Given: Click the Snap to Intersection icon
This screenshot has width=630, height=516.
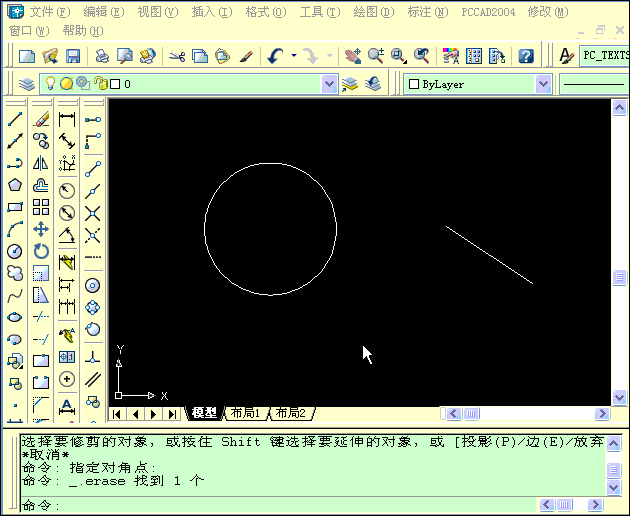Looking at the screenshot, I should tap(93, 213).
